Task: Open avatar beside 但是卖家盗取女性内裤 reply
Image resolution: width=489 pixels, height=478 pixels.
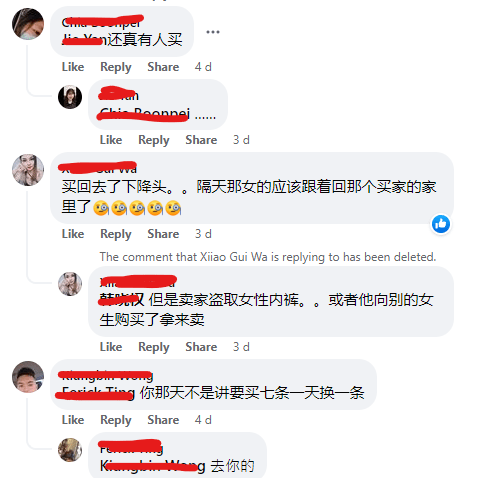Action: click(70, 284)
